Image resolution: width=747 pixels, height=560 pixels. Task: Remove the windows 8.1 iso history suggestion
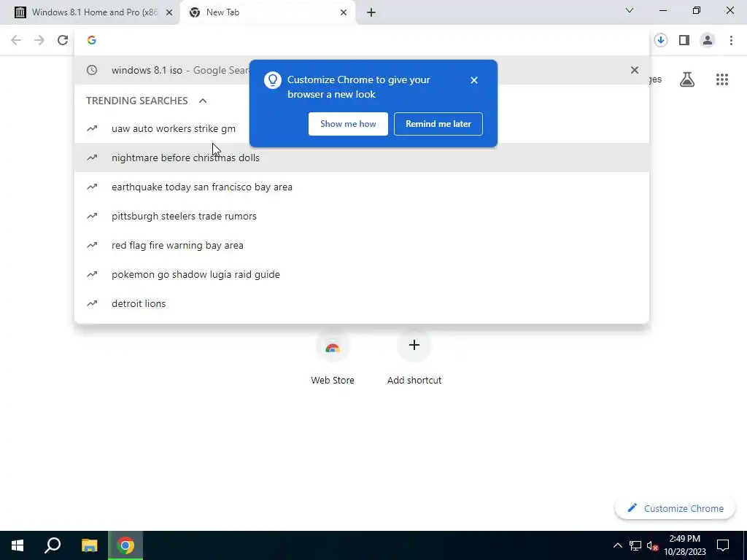[x=634, y=70]
